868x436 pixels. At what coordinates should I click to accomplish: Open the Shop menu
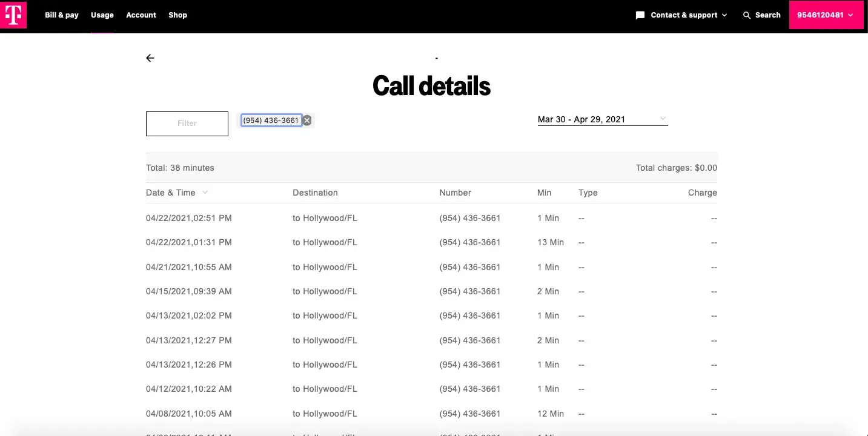(x=177, y=15)
